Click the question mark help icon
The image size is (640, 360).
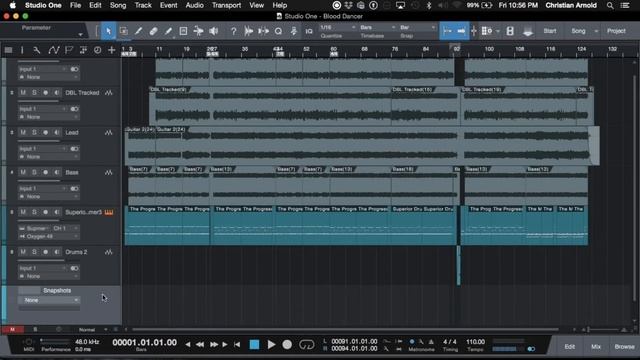[x=233, y=31]
